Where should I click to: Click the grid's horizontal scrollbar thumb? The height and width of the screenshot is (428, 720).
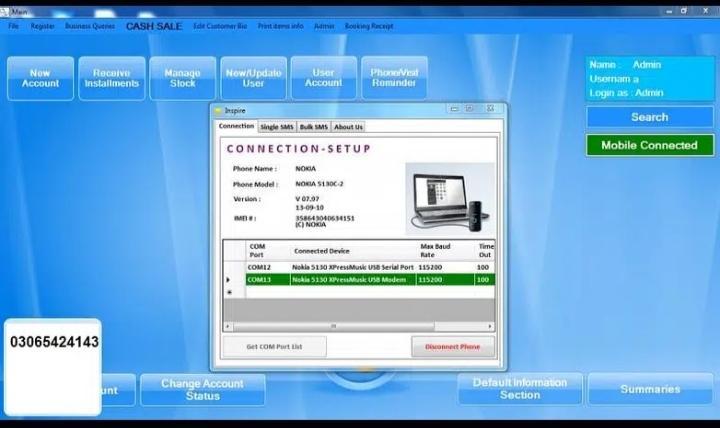(x=334, y=326)
